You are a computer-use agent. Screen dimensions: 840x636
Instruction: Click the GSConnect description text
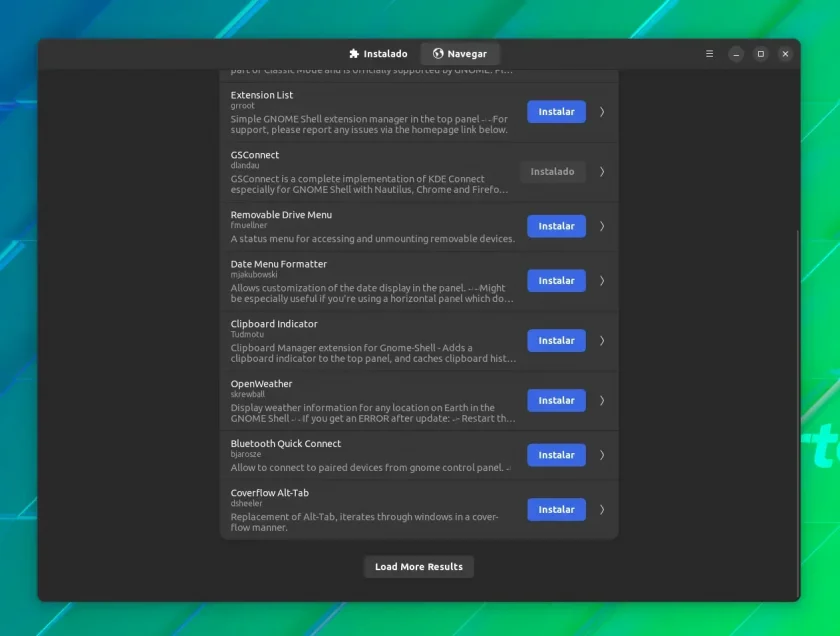tap(369, 184)
